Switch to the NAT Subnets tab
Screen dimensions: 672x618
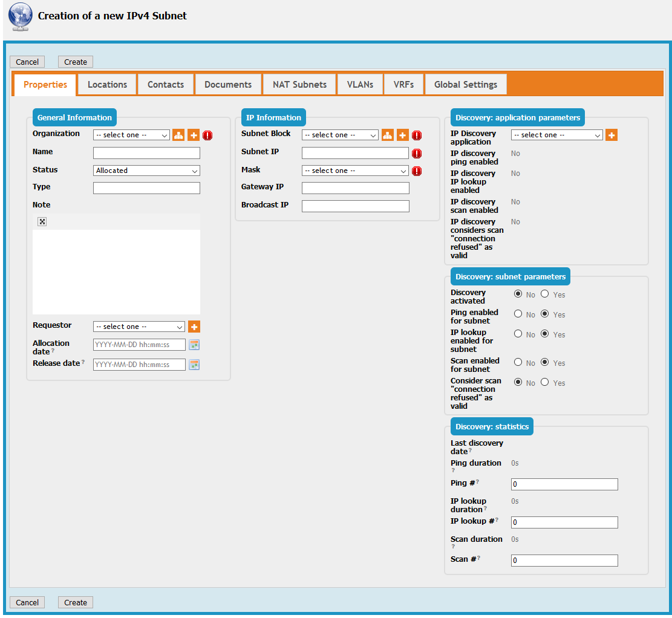tap(299, 85)
